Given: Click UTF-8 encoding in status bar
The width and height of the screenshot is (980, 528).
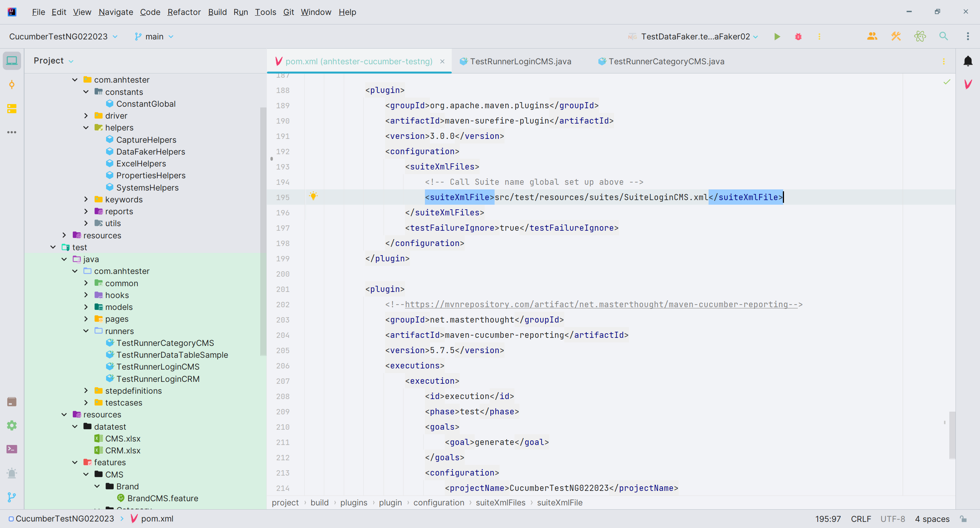Looking at the screenshot, I should pos(893,519).
